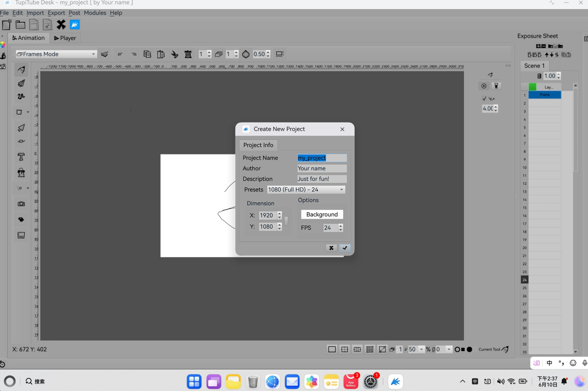Open App Gallery from the taskbar
The height and width of the screenshot is (391, 588).
pos(351,382)
